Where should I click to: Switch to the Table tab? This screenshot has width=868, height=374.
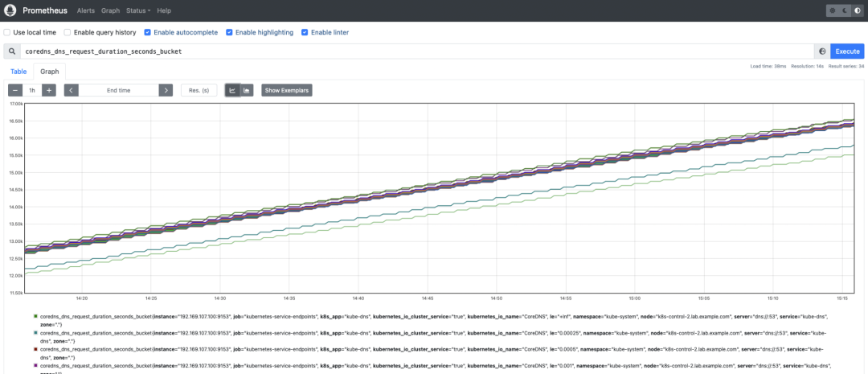(18, 72)
